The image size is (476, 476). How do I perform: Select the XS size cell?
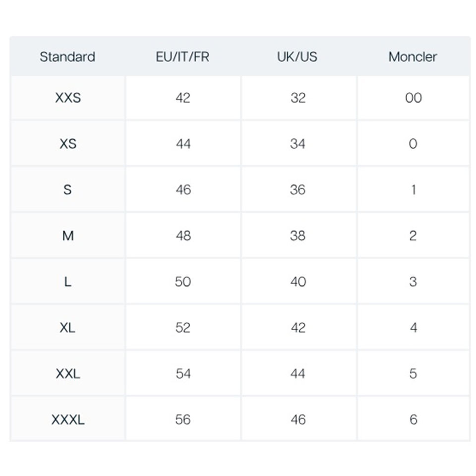point(68,144)
